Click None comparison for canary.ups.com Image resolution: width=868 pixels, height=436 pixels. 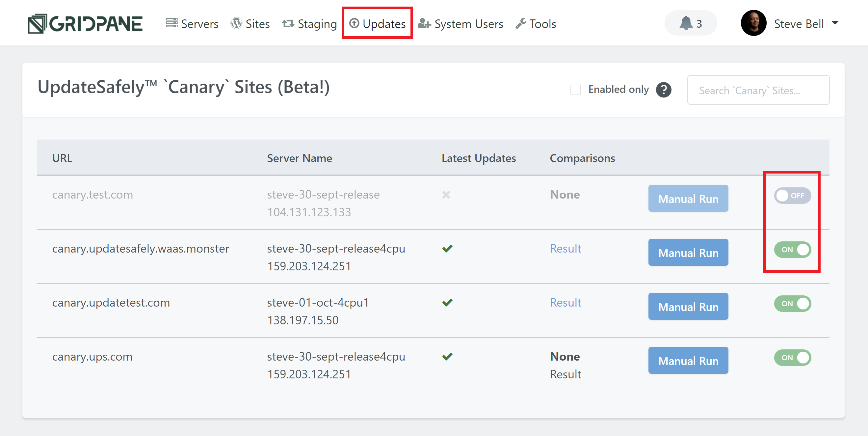pos(565,356)
